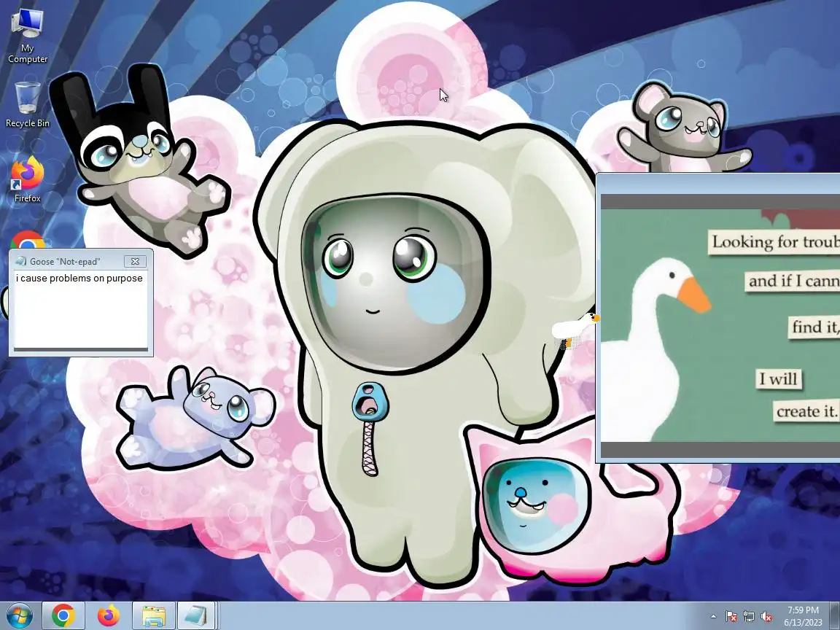Click the Show Desktop button in the taskbar corner
The image size is (840, 630).
click(x=835, y=616)
